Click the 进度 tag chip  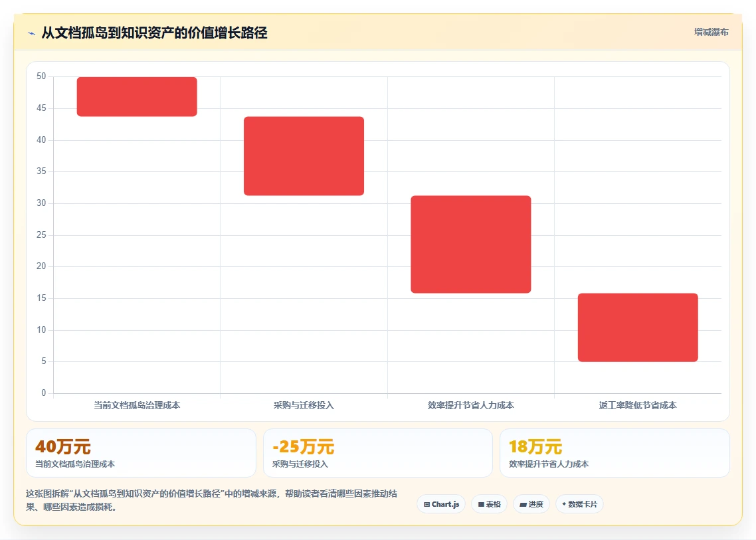[x=531, y=504]
